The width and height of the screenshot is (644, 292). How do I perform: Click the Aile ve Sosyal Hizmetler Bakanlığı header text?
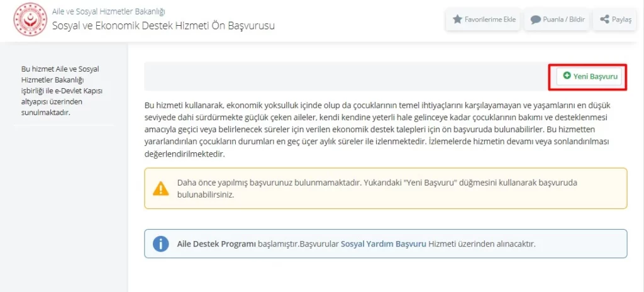109,11
